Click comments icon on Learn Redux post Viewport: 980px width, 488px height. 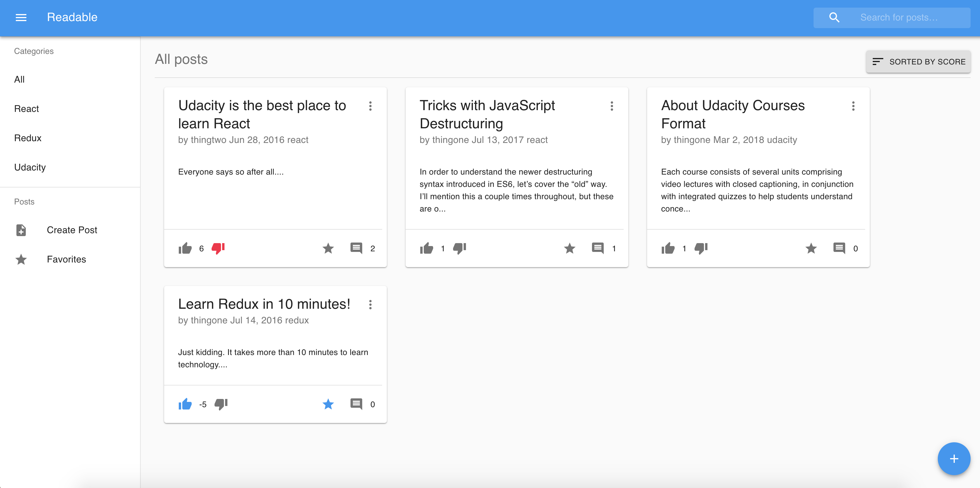(356, 404)
